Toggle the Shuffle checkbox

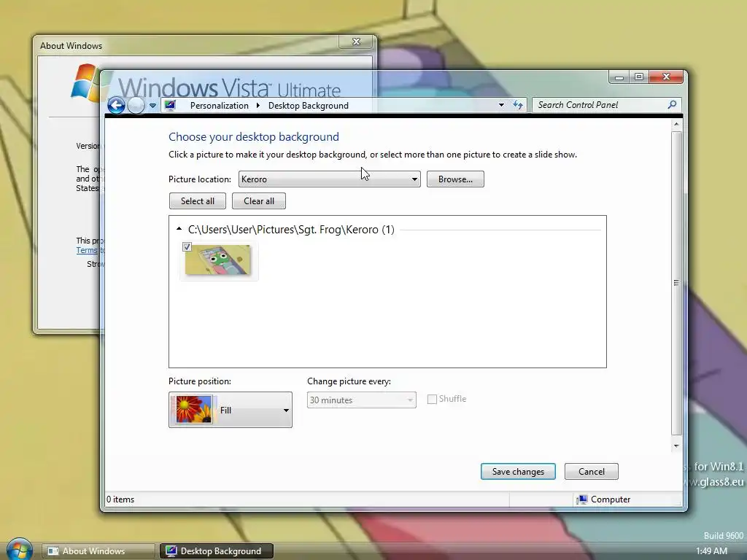[x=432, y=399]
